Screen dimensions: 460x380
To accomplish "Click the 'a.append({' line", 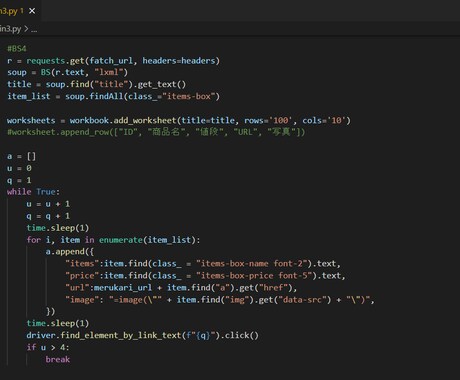I will (x=70, y=252).
